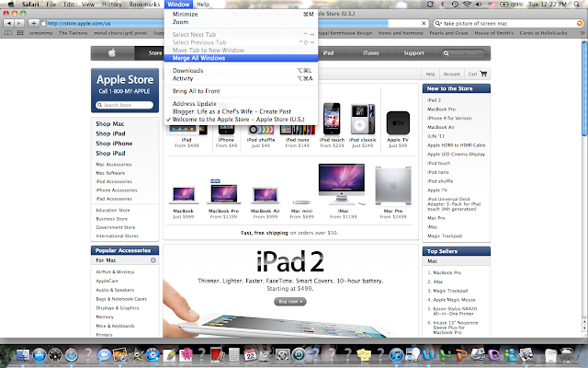The image size is (588, 368).
Task: Show hidden bookmarks via the overflow chevron
Action: (582, 33)
